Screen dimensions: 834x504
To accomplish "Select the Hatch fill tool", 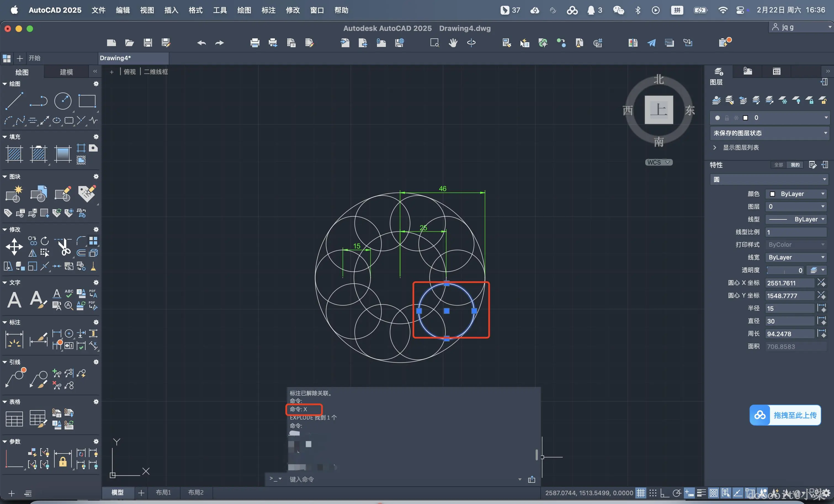I will (14, 154).
